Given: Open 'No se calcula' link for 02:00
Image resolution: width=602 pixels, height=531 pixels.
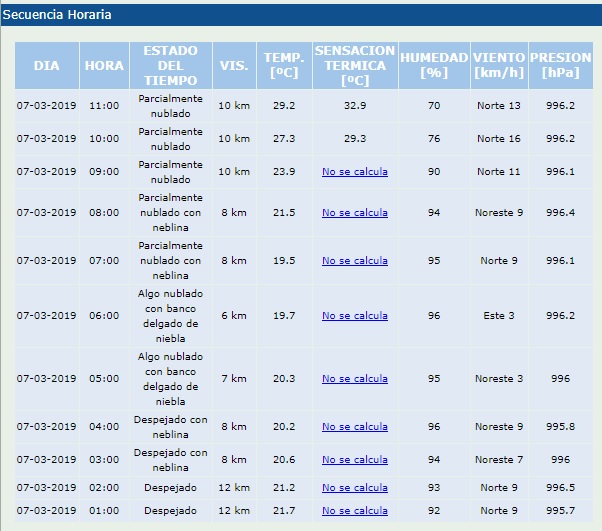Looking at the screenshot, I should [355, 488].
